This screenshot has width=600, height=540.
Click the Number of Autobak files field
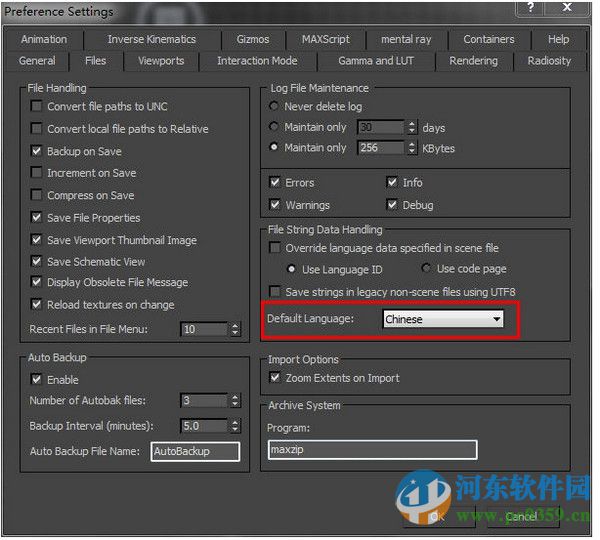point(204,401)
